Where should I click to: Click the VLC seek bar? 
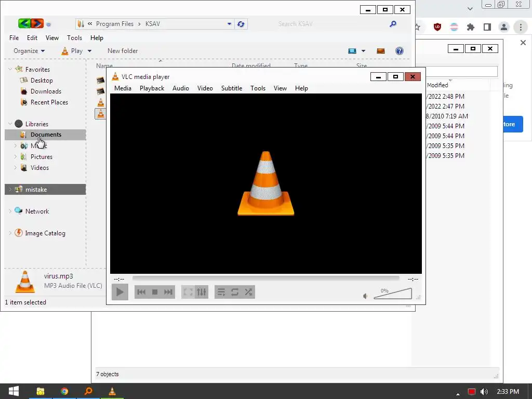[265, 278]
